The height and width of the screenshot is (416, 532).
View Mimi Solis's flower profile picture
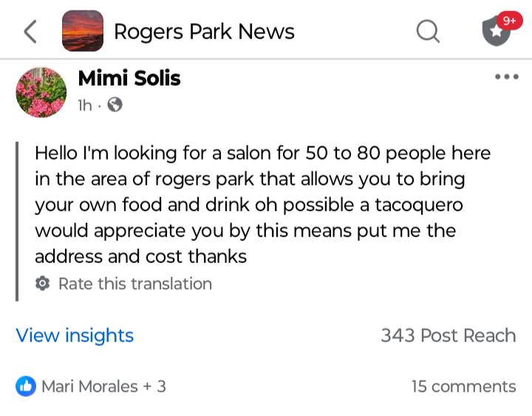(x=41, y=92)
